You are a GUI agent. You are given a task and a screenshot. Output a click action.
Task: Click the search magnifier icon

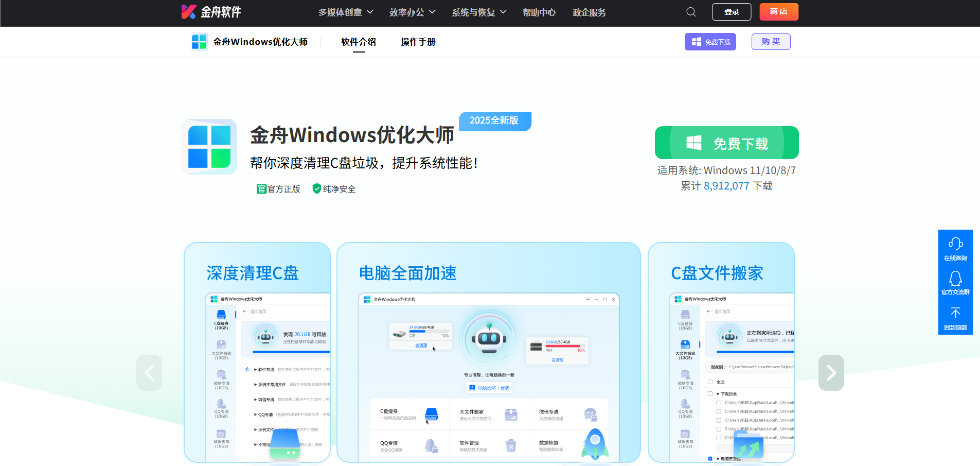coord(691,12)
